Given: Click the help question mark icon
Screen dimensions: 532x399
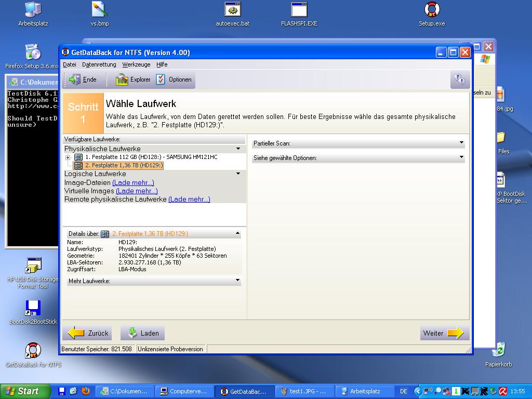Looking at the screenshot, I should tap(460, 79).
